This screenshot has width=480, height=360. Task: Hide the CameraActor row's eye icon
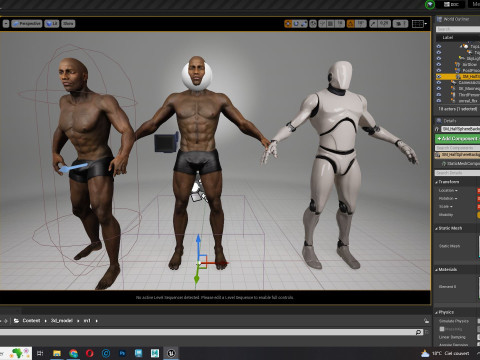coord(439,82)
